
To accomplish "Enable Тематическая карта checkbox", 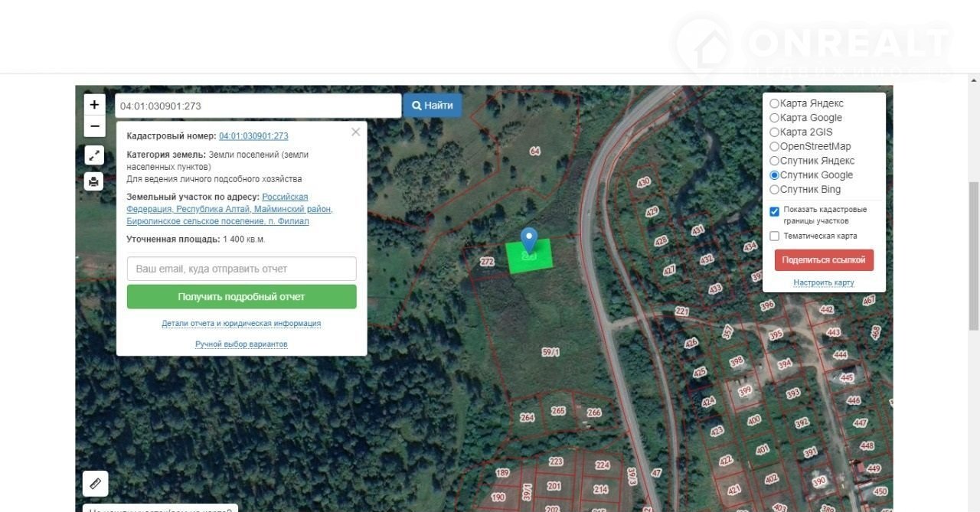I will point(774,236).
